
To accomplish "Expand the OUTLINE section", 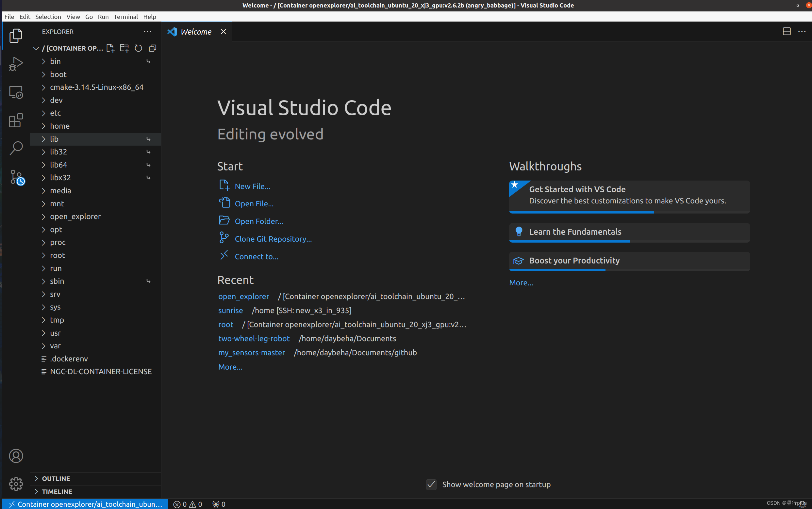I will 95,478.
